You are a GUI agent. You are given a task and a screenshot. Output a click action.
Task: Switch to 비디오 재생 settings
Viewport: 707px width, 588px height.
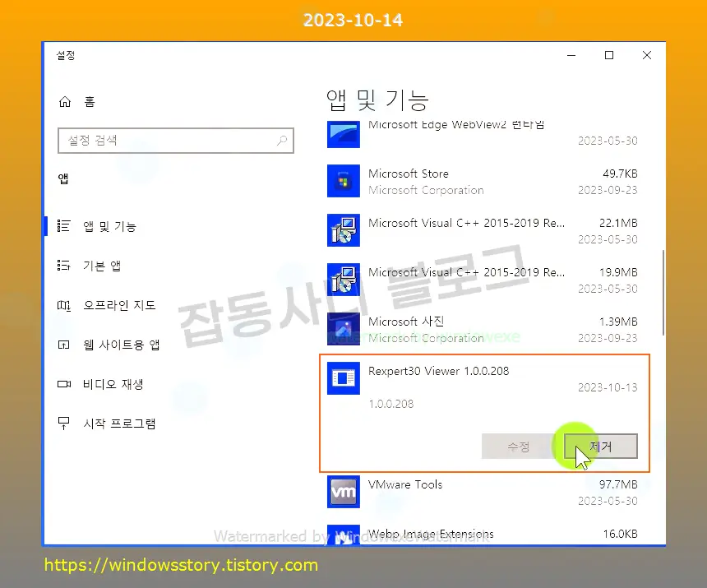tap(113, 384)
